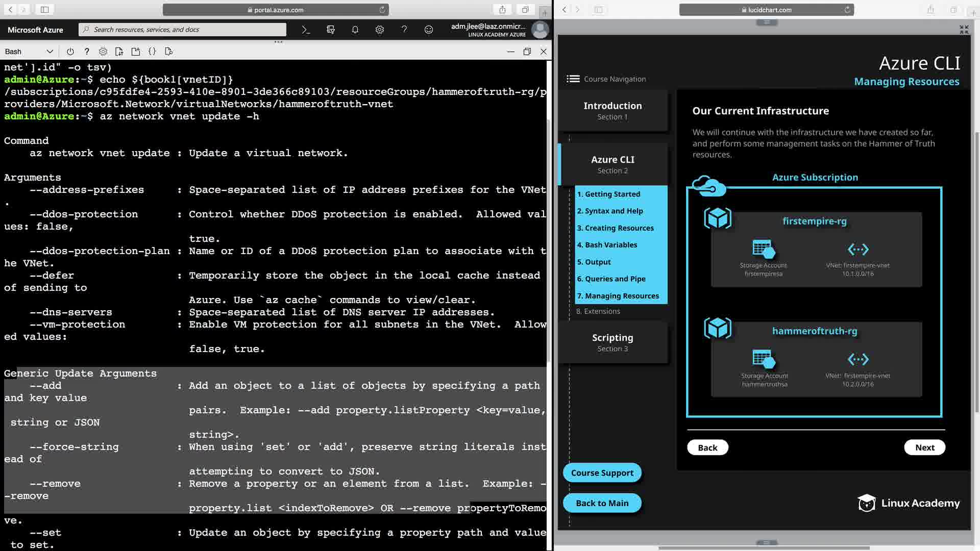Screen dimensions: 980x551
Task: Click Azure search resources field
Action: click(184, 30)
